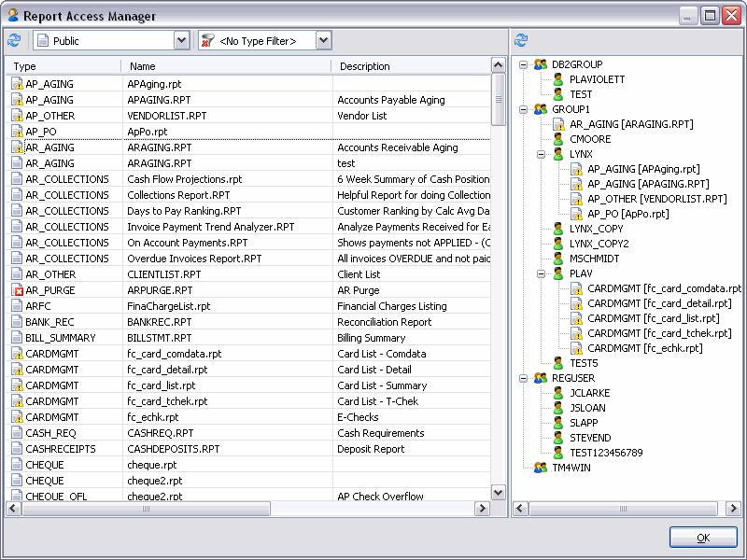Open the No Type Filter dropdown
Screen dimensions: 747x560
[323, 40]
